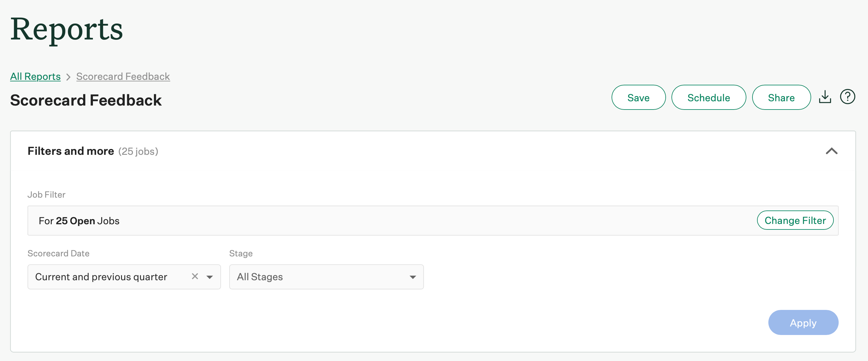Click the question mark help icon

point(848,96)
